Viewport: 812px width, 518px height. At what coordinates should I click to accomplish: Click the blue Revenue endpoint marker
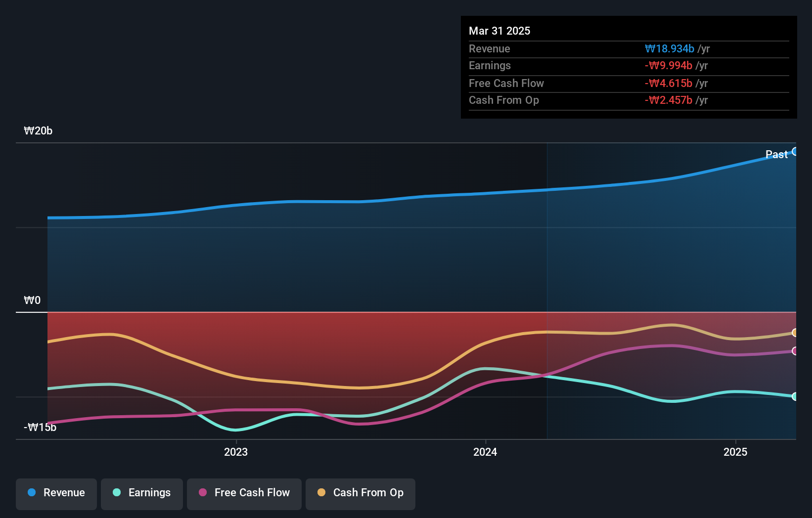click(795, 152)
